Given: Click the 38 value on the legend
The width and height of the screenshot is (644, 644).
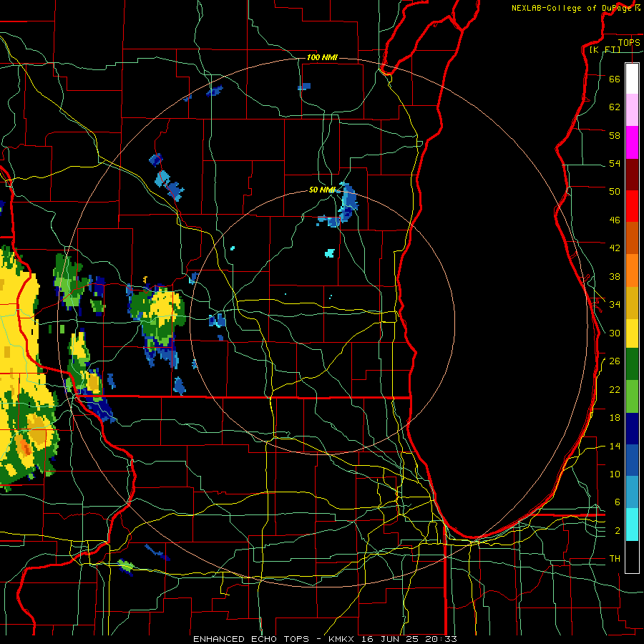Looking at the screenshot, I should pos(615,276).
